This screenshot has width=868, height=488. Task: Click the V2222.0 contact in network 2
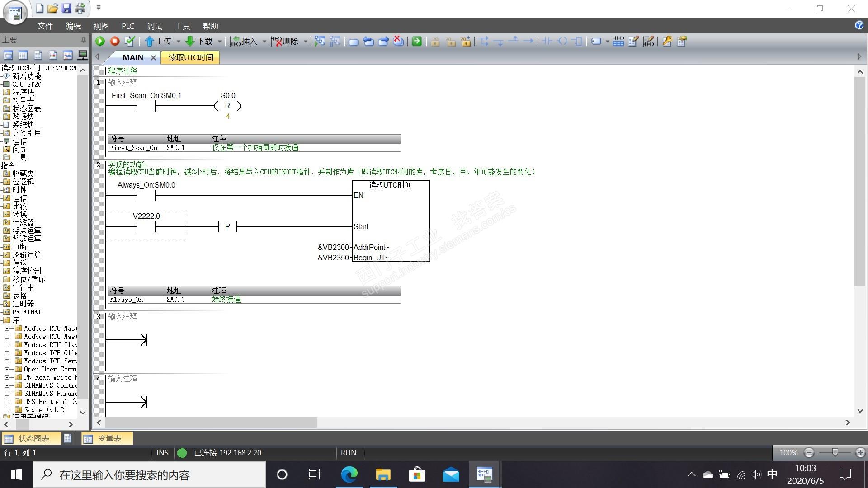click(146, 226)
